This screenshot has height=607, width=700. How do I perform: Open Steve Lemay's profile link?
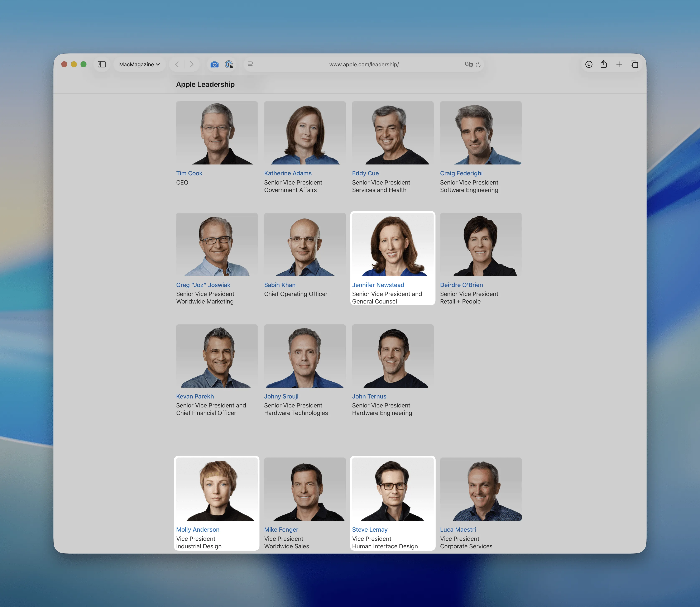370,529
